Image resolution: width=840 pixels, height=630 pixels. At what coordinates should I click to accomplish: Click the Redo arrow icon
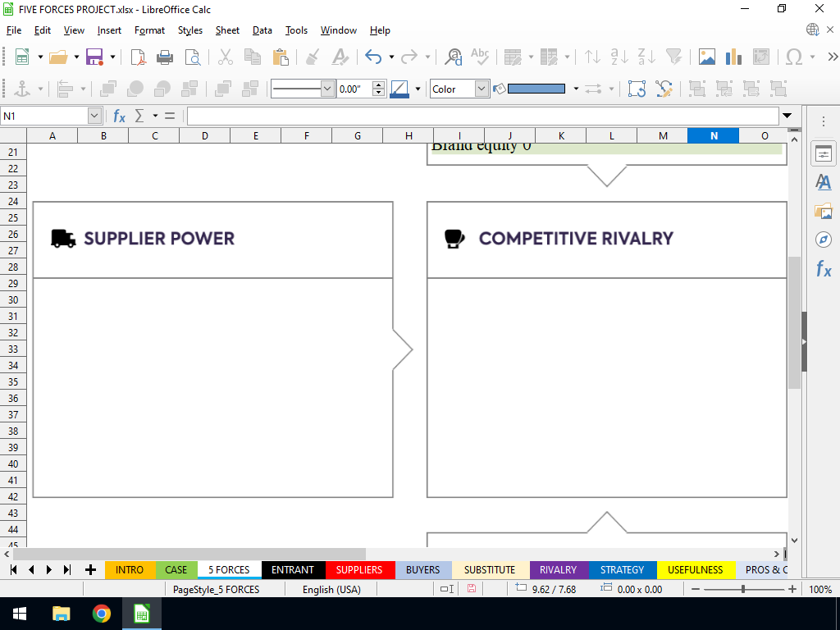409,57
